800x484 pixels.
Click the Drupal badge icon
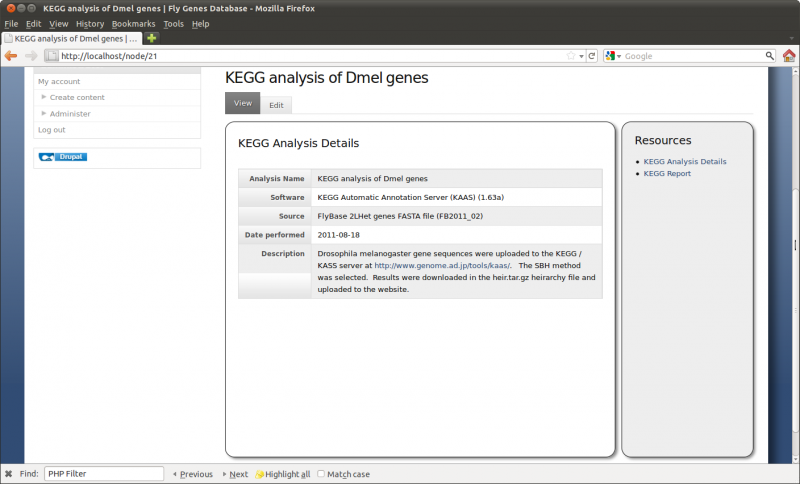tap(63, 157)
